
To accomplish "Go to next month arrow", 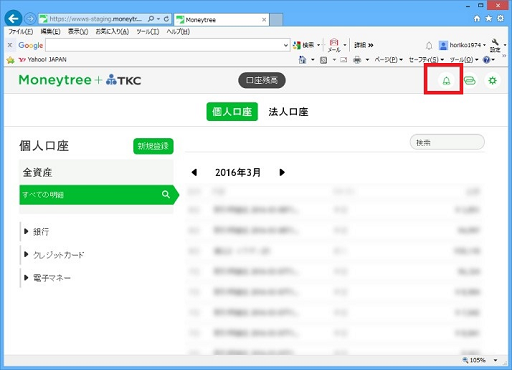I will click(x=282, y=172).
